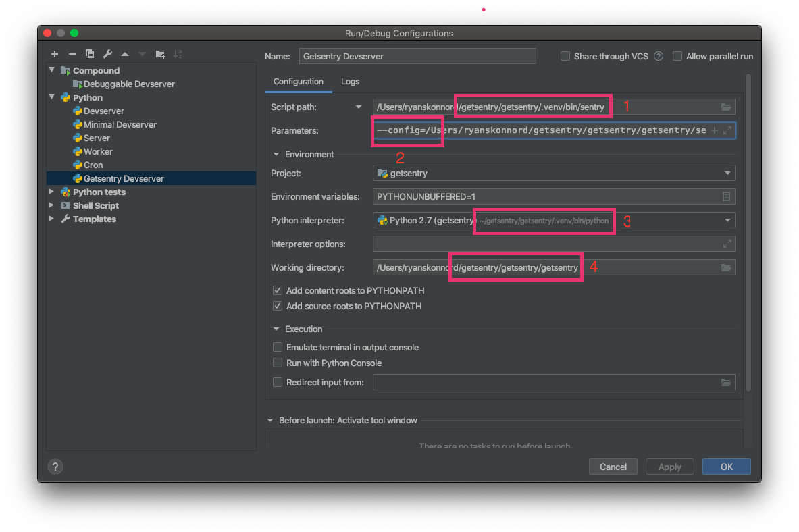Uncheck Add content roots to PYTHONPATH
Screen dimensions: 799x532
point(278,290)
